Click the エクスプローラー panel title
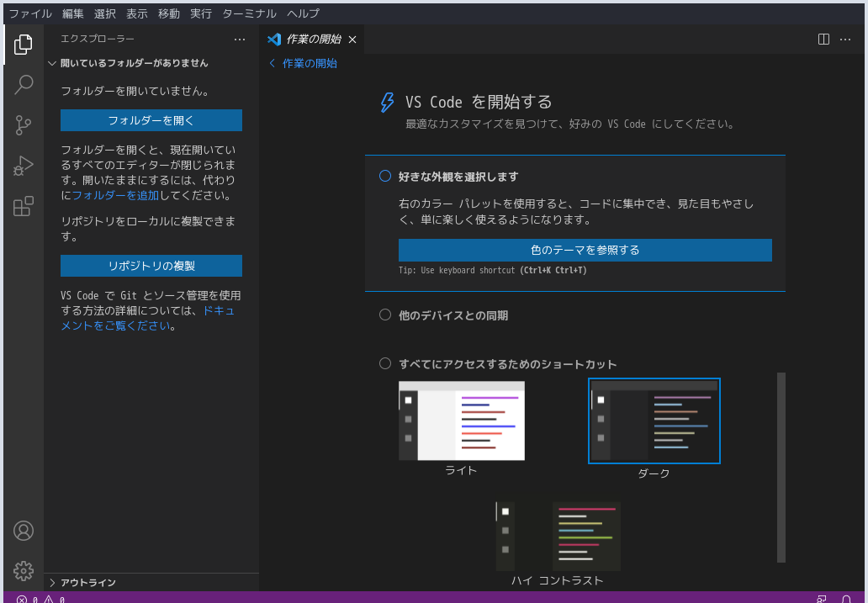 [x=98, y=39]
